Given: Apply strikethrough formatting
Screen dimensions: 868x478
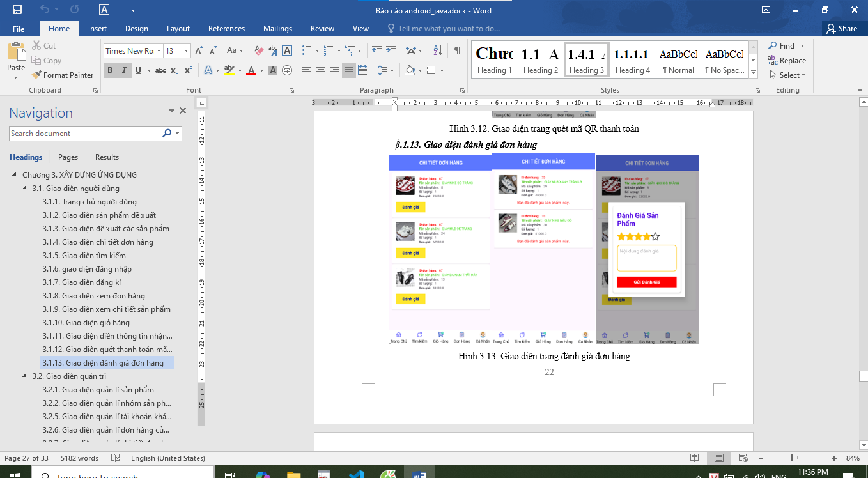Looking at the screenshot, I should coord(160,70).
